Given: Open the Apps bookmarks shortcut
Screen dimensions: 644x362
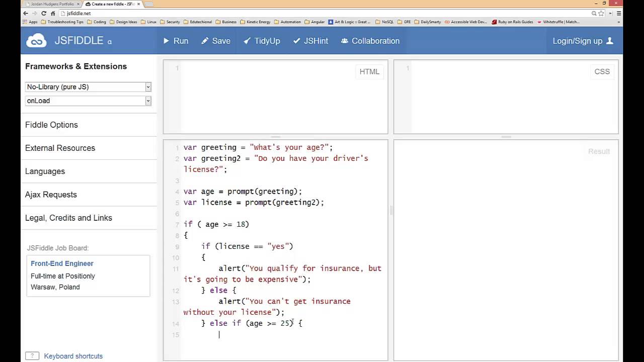Looking at the screenshot, I should coord(30,22).
